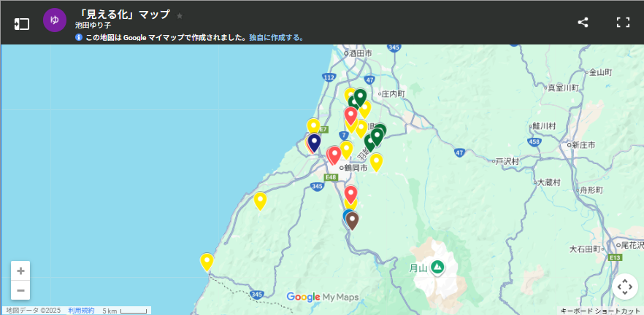Select the navy blue map pin
Image resolution: width=644 pixels, height=315 pixels.
click(314, 141)
